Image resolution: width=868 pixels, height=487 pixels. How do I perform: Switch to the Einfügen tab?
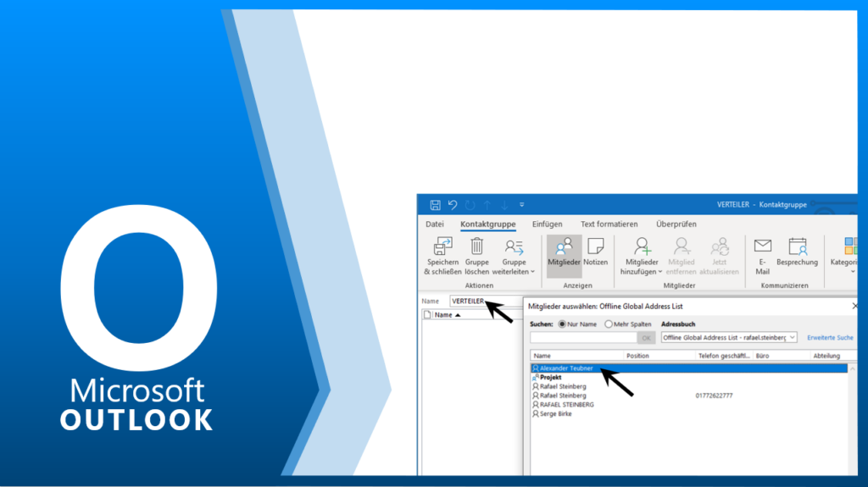pyautogui.click(x=547, y=224)
